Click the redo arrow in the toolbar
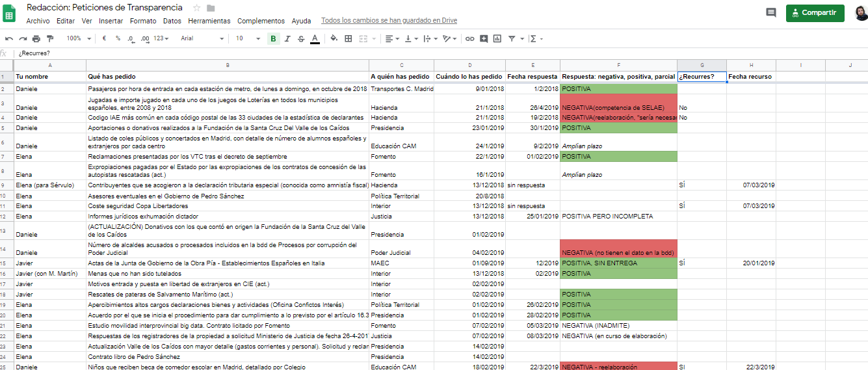 tap(23, 39)
